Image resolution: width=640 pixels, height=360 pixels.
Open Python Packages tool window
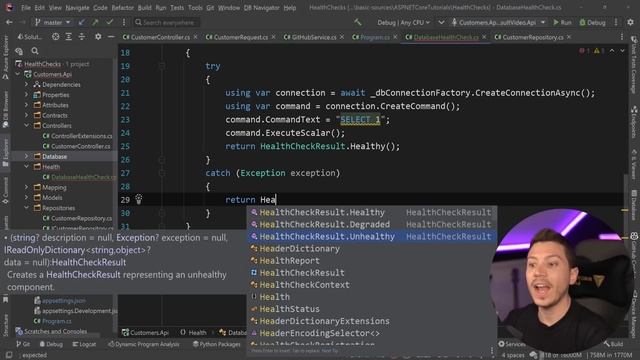[x=217, y=344]
